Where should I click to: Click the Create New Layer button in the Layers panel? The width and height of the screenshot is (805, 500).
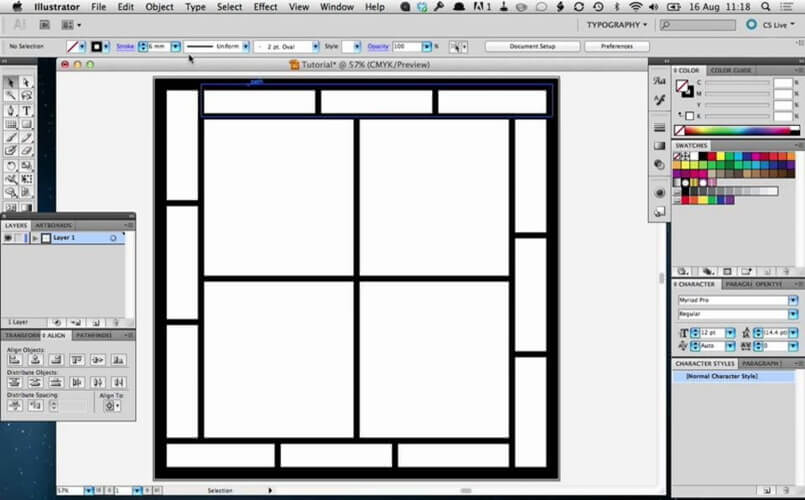tap(96, 322)
